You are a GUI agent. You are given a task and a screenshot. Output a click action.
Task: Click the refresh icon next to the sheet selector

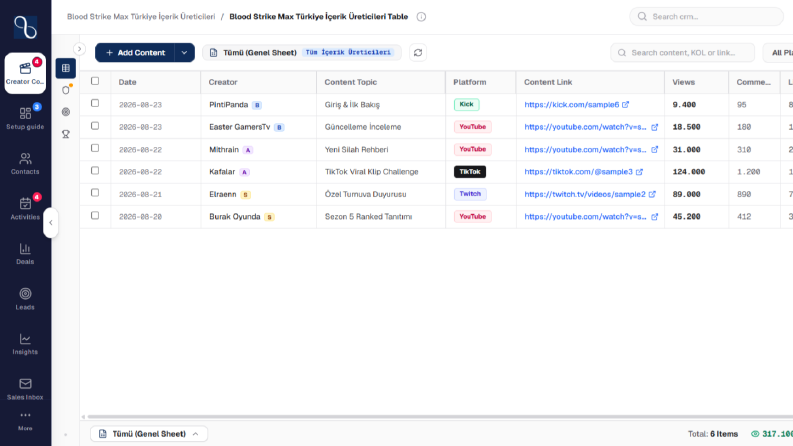click(418, 53)
